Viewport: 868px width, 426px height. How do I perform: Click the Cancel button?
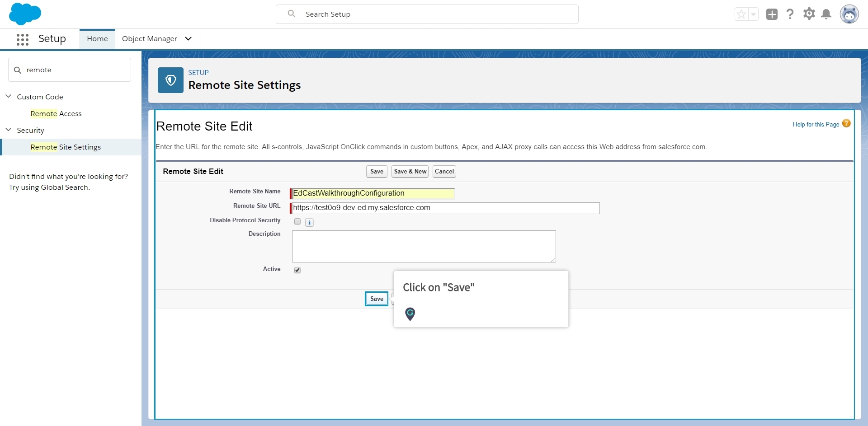click(444, 171)
